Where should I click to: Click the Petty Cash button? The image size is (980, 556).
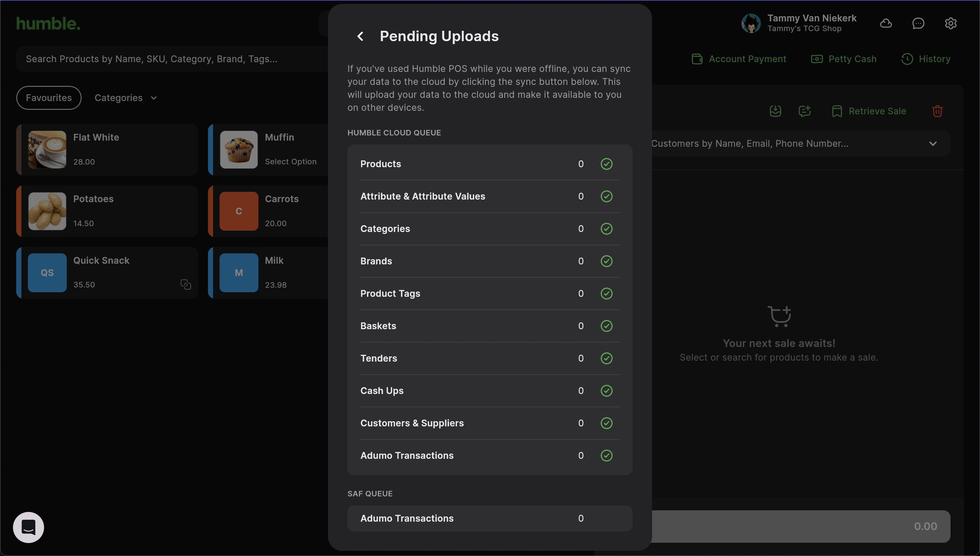coord(844,59)
